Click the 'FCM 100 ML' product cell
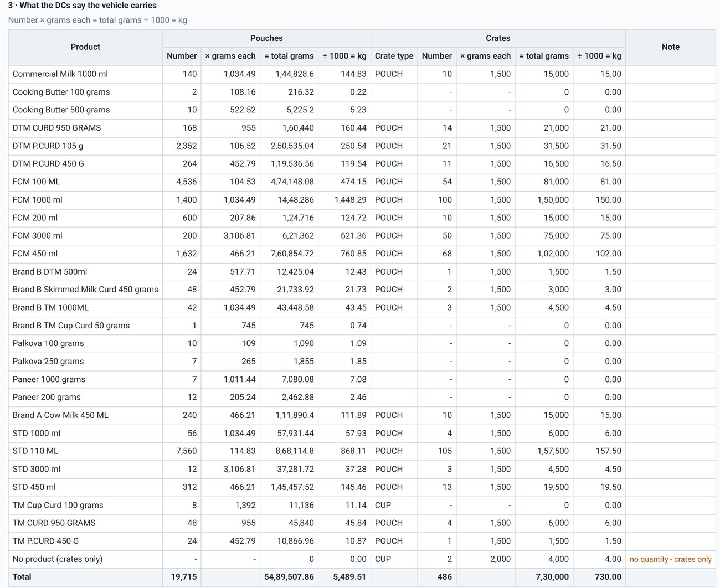This screenshot has width=720, height=588. (85, 182)
